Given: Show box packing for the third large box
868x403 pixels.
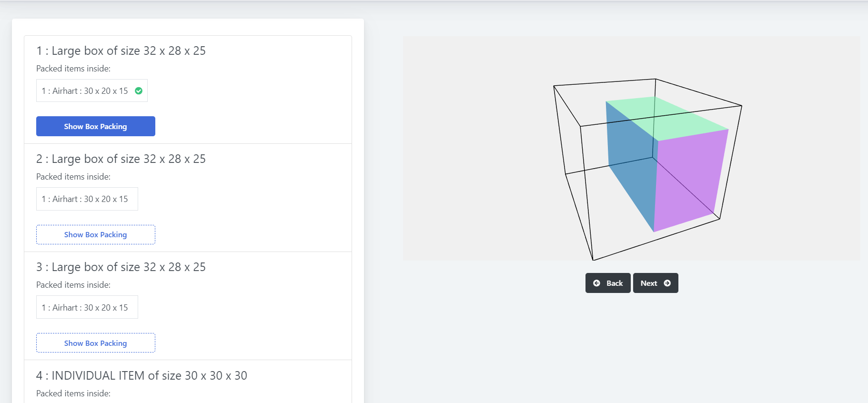Looking at the screenshot, I should 96,343.
